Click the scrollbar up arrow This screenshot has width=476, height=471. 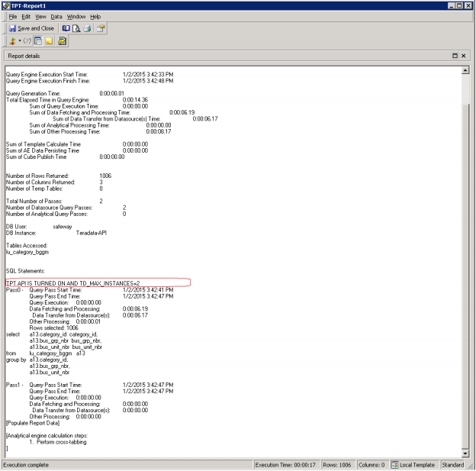465,70
